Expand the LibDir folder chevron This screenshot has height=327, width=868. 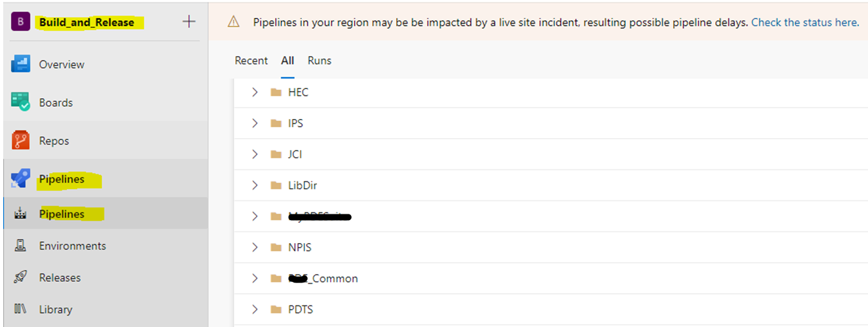click(255, 185)
